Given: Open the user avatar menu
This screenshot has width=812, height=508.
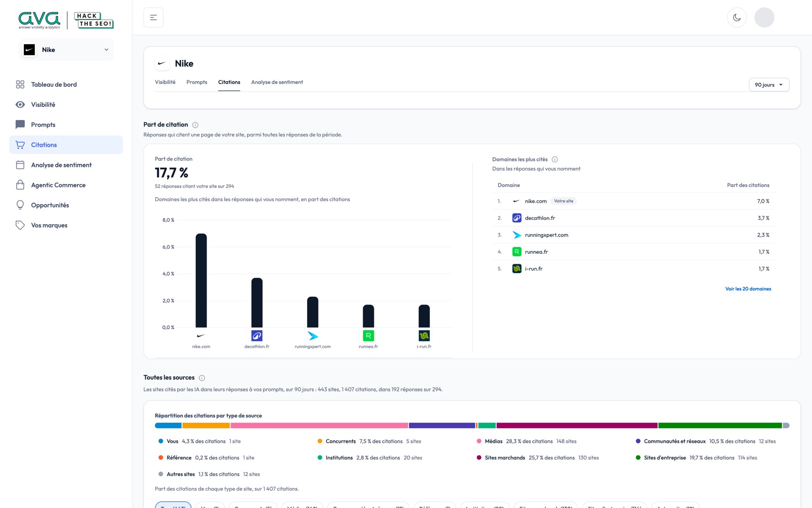Looking at the screenshot, I should click(x=764, y=18).
